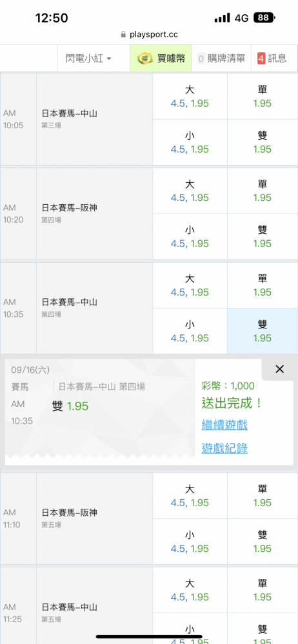
Task: Deselect highlighted 雙 1.95 for 10:35 中山 race
Action: pyautogui.click(x=263, y=331)
